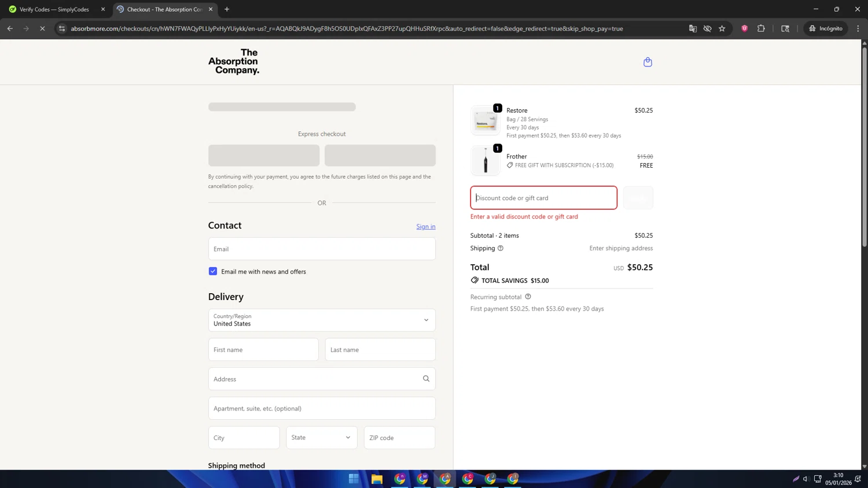Open the translate page icon

coord(693,28)
